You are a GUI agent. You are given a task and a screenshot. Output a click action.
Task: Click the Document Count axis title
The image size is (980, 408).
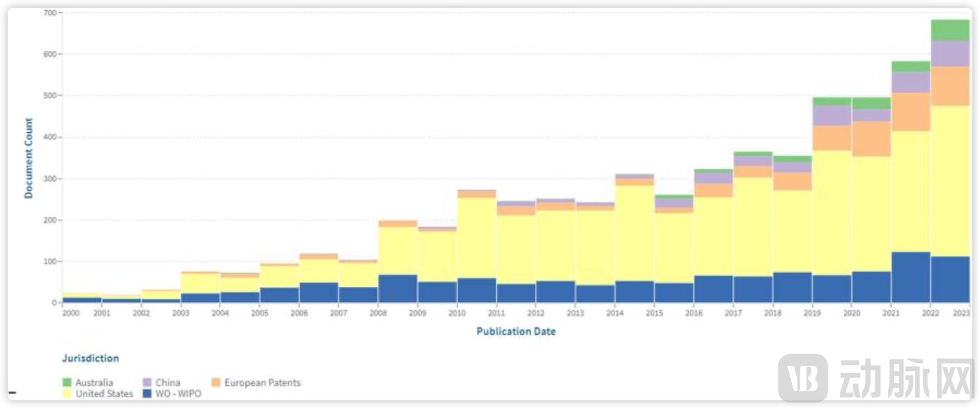pos(28,158)
